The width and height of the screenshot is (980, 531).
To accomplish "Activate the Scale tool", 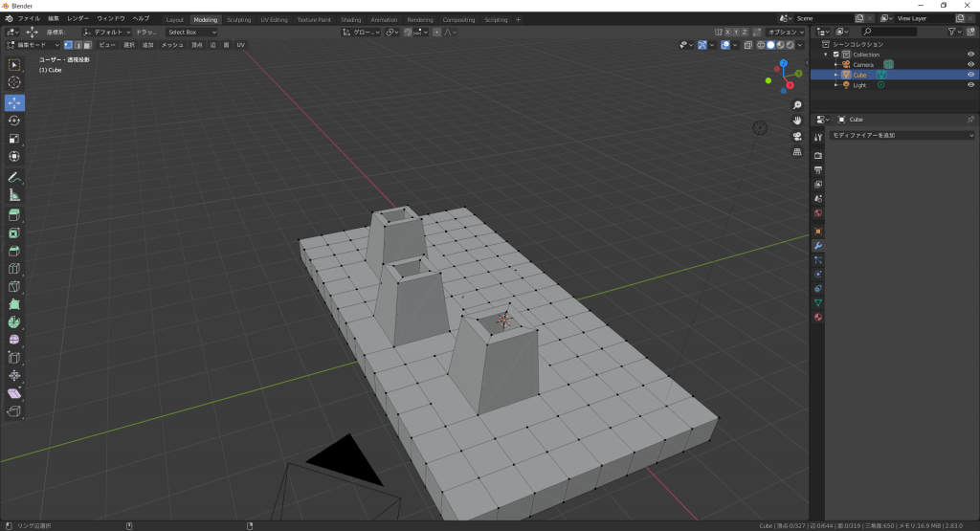I will coord(13,139).
